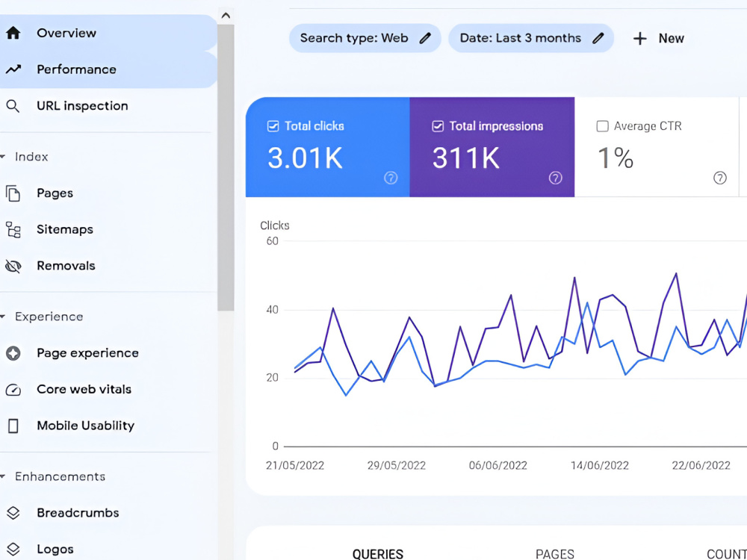Uncheck the Total clicks checkbox
Image resolution: width=747 pixels, height=560 pixels.
click(x=273, y=126)
